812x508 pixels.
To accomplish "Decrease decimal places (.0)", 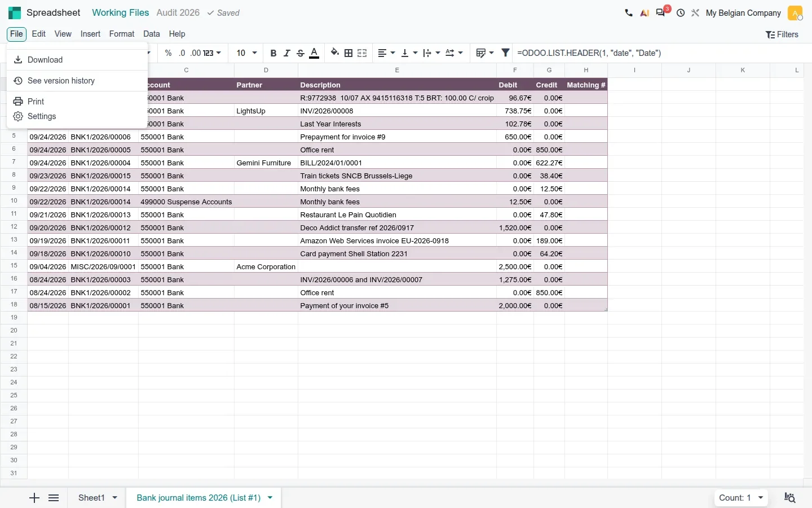I will pyautogui.click(x=182, y=53).
